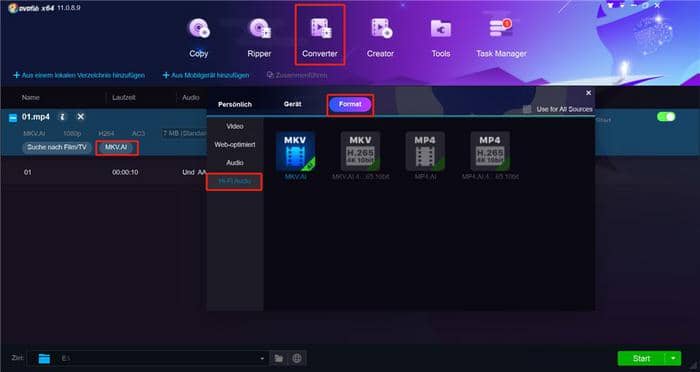Select the MKV.AI format profile

[x=296, y=156]
